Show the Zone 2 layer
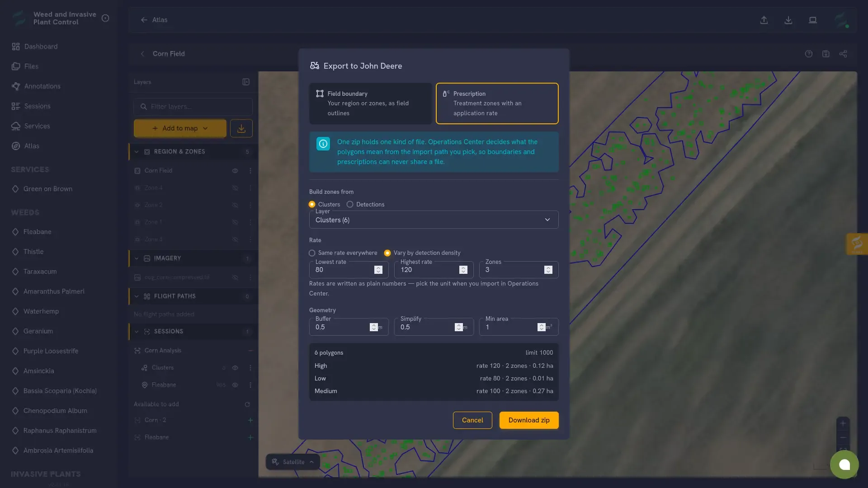This screenshot has width=868, height=488. point(235,205)
